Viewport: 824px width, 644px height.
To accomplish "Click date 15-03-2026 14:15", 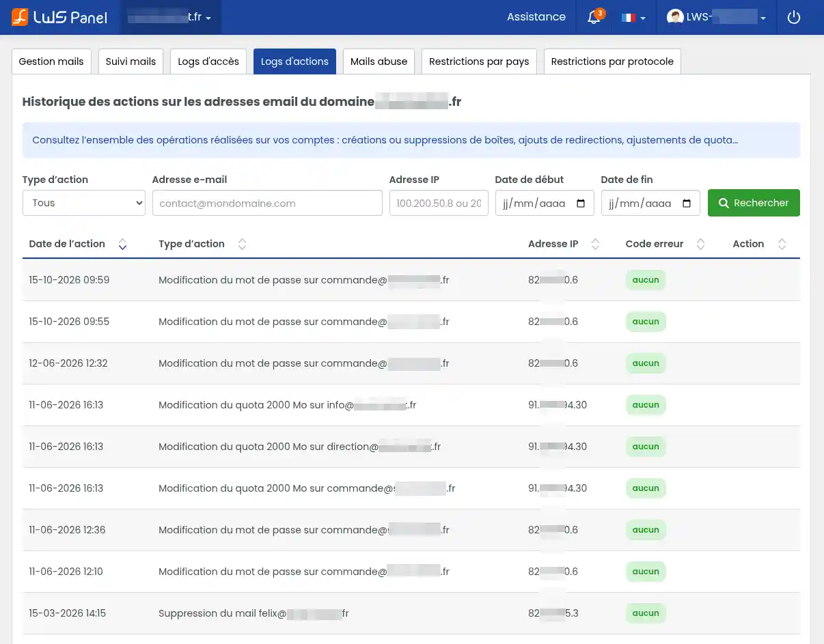I will 67,613.
